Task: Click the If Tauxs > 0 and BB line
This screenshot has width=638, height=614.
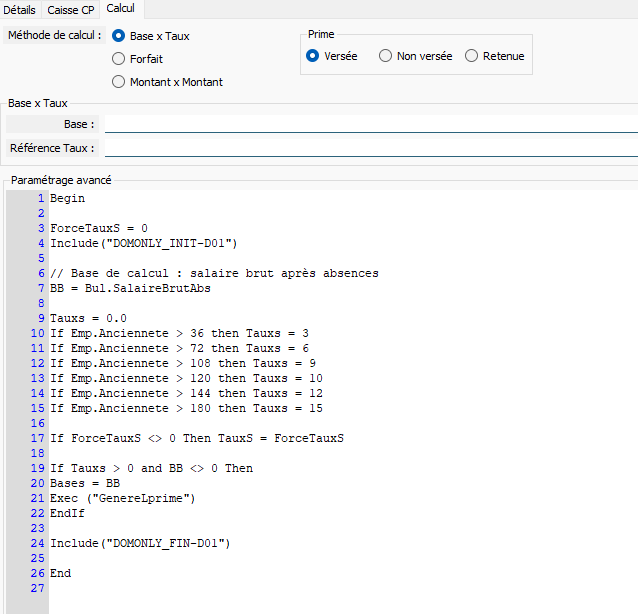Action: point(151,468)
